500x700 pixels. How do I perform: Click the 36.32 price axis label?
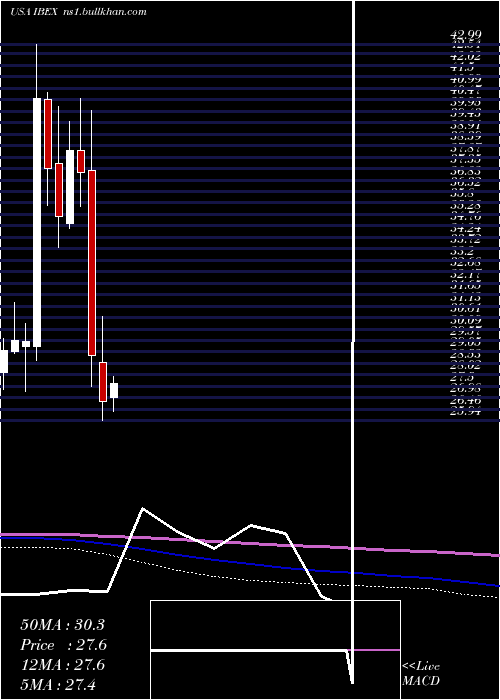[x=466, y=183]
